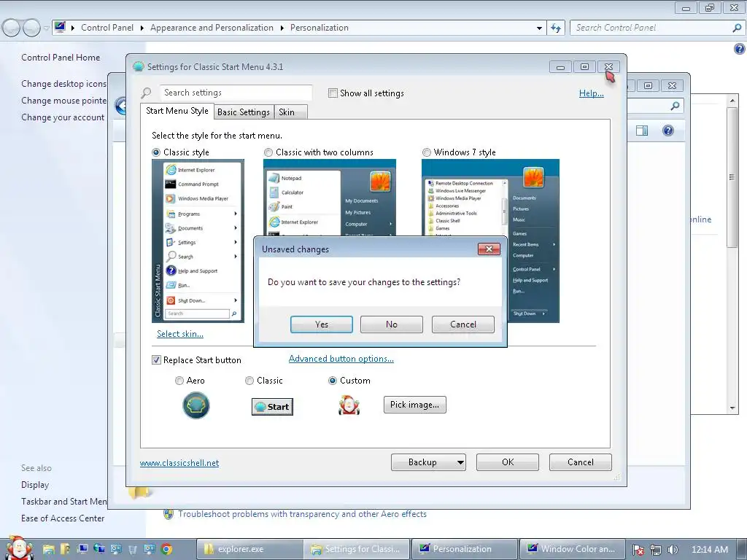Open the network tray icon

point(656,550)
